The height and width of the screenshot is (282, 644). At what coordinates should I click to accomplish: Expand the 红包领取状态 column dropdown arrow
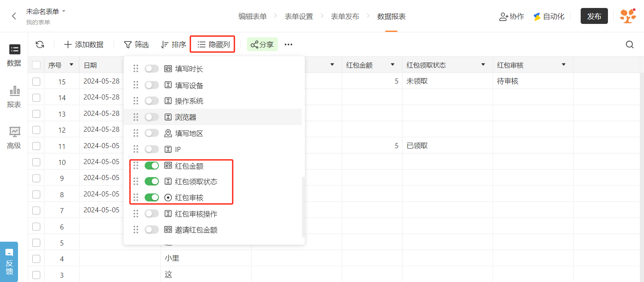click(x=483, y=65)
